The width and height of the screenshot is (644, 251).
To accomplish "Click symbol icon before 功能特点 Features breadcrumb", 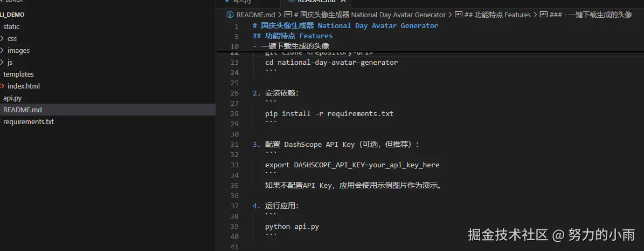I will pyautogui.click(x=459, y=15).
